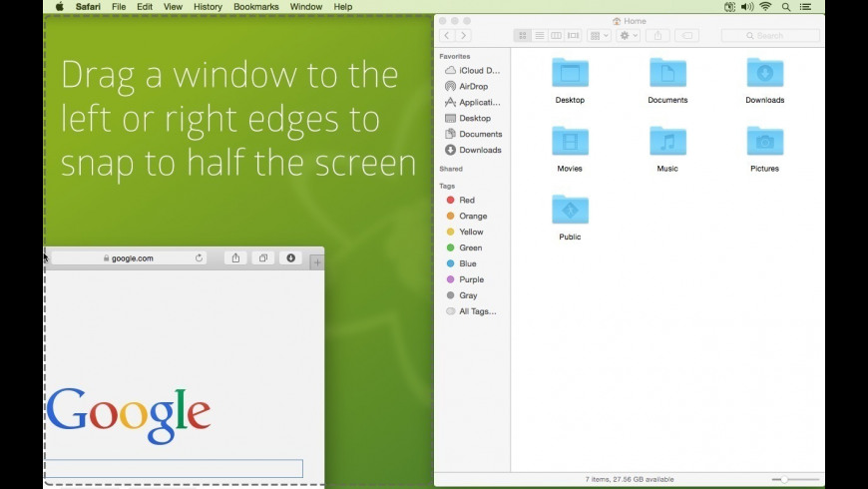
Task: Reload the google.com page
Action: coord(199,258)
